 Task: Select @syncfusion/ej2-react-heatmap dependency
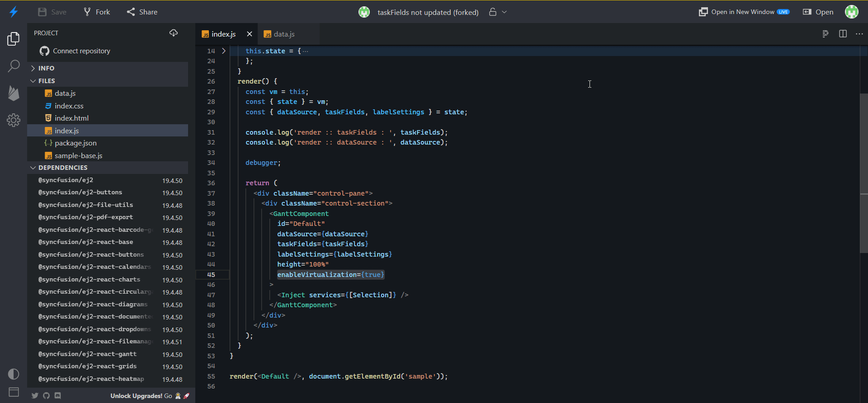click(x=108, y=379)
